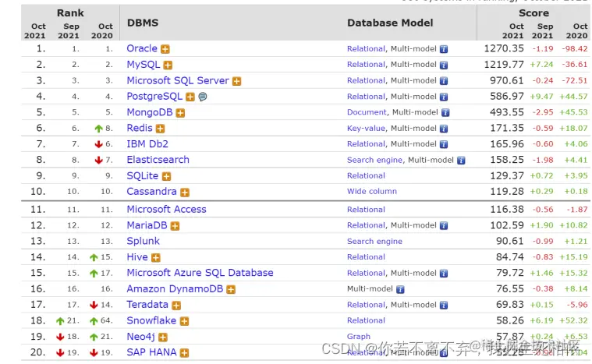Click the Relational link in the Snowflake row
This screenshot has height=364, width=592.
(x=366, y=320)
